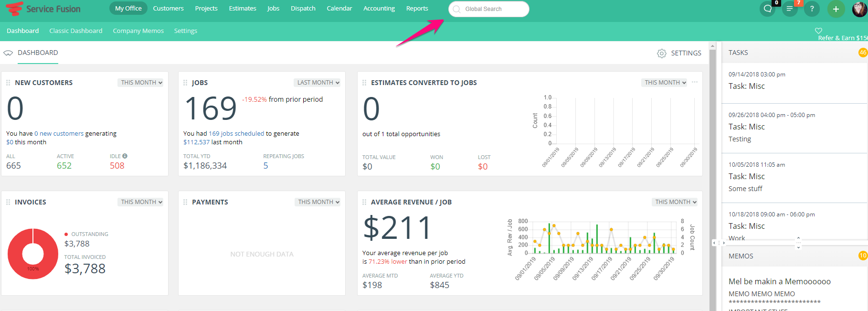
Task: Open memo 'Mel be makin a Memoooooo'
Action: 780,282
